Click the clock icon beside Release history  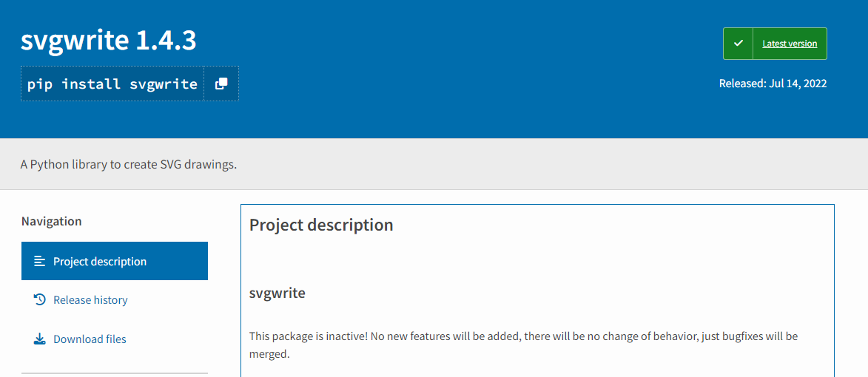tap(39, 299)
